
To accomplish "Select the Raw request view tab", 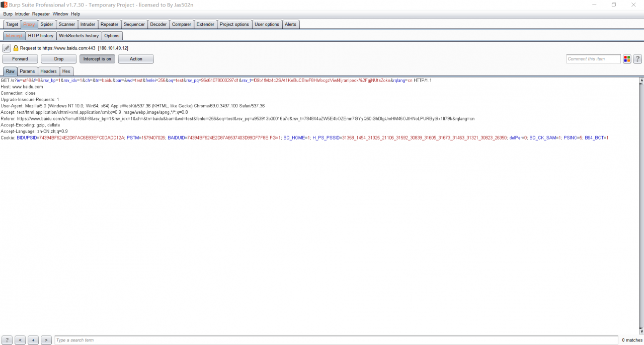I will [10, 72].
